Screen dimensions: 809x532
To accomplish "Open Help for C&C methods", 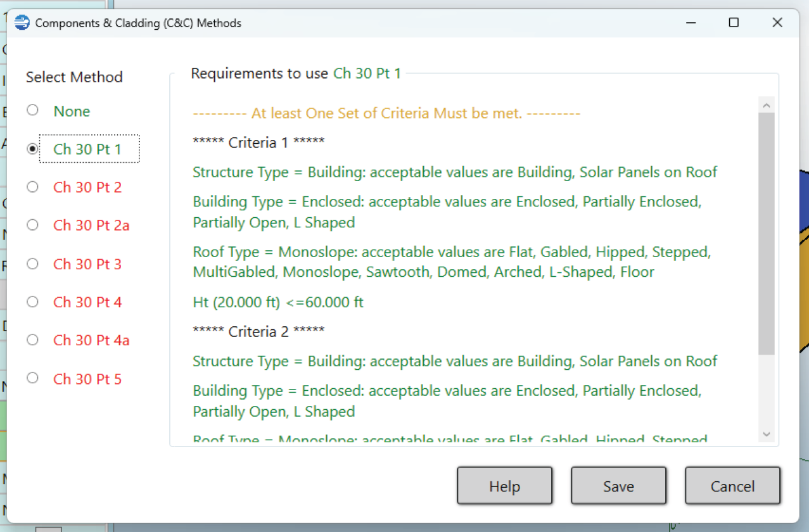I will [504, 486].
